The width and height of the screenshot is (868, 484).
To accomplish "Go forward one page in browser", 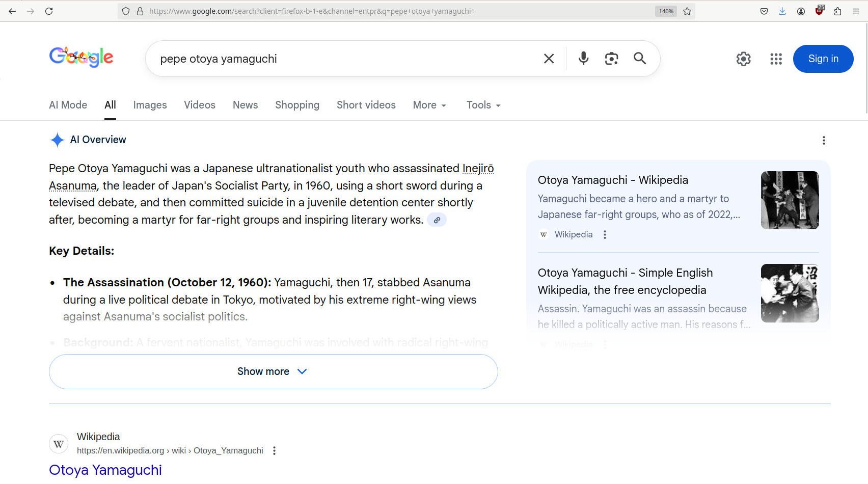I will tap(31, 11).
